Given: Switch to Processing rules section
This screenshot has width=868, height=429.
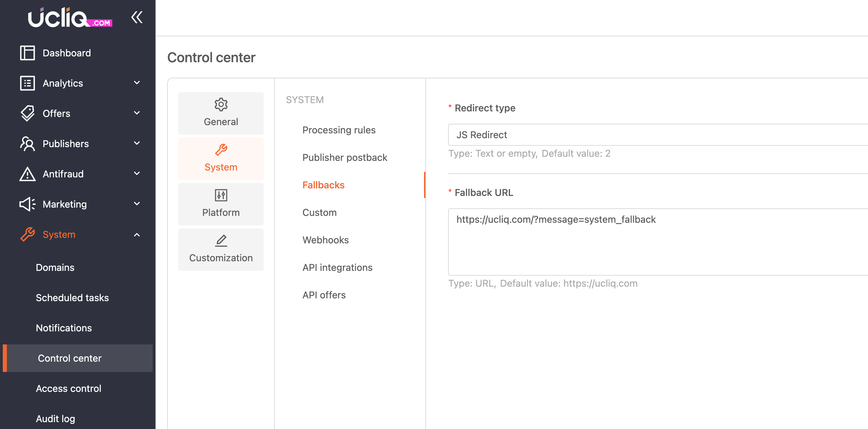Looking at the screenshot, I should point(339,130).
